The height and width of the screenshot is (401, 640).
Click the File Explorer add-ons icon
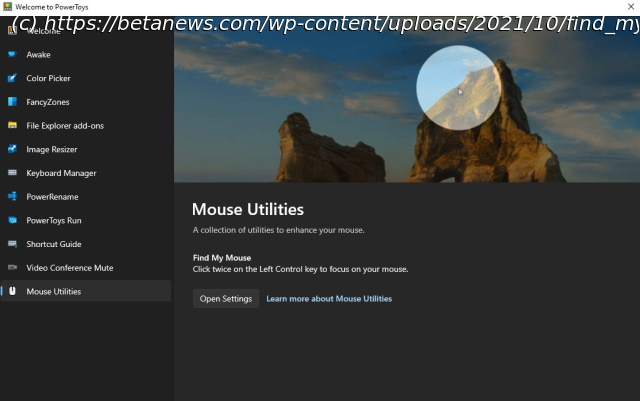pyautogui.click(x=12, y=126)
